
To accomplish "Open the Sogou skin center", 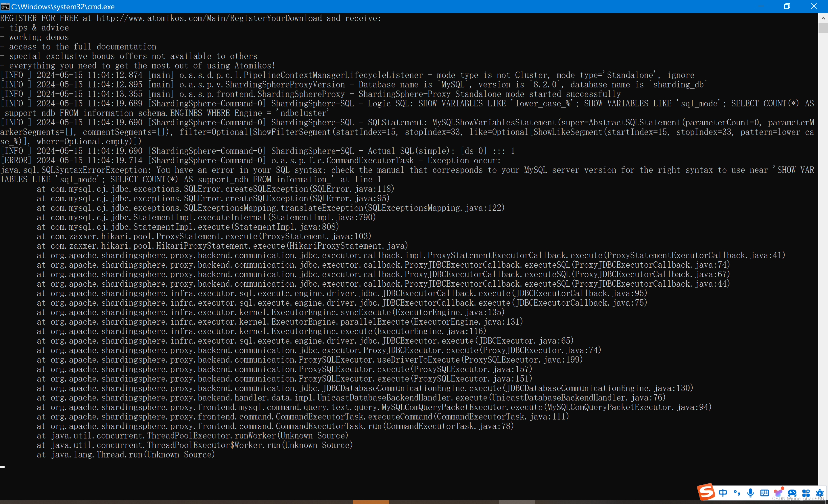I will tap(778, 493).
